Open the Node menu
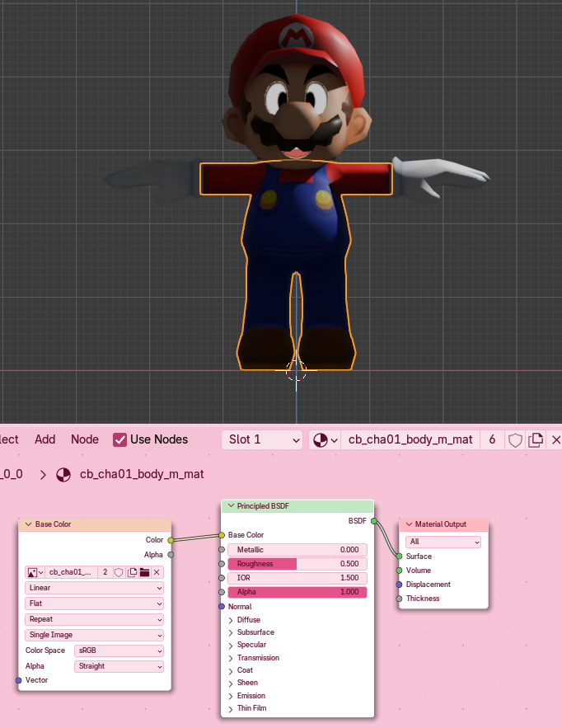Screen dimensions: 562x728 point(84,439)
